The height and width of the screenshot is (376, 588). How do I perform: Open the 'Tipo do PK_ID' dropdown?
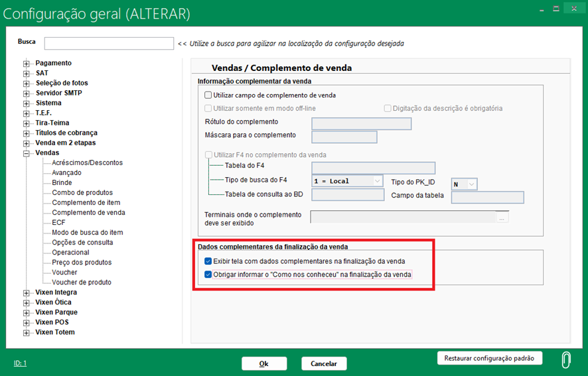(x=472, y=184)
